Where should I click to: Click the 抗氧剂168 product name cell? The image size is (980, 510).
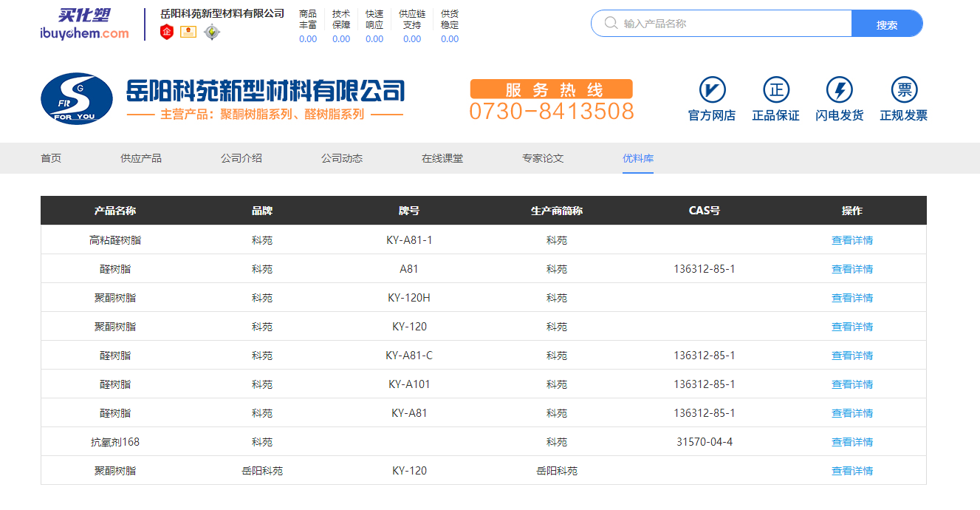coord(115,442)
